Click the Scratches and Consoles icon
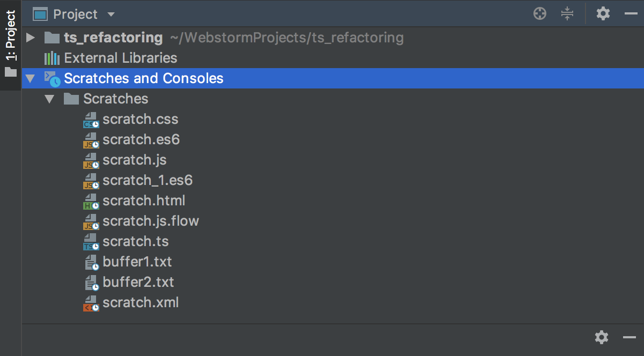644x356 pixels. [52, 79]
